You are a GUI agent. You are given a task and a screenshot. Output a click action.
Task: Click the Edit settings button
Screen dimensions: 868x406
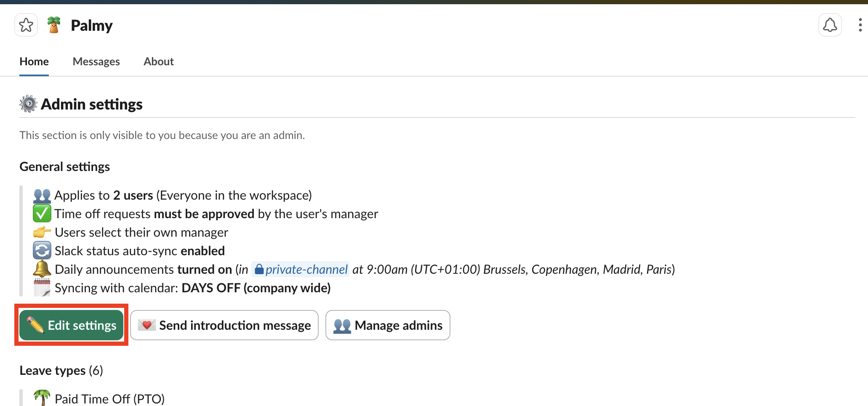pyautogui.click(x=72, y=325)
